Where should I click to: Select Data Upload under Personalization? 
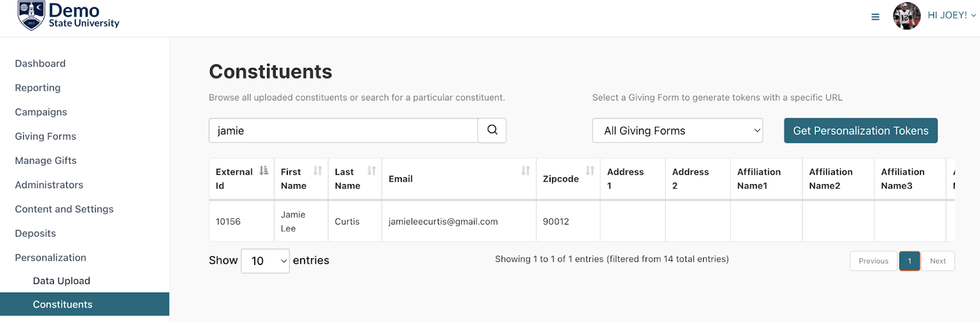(61, 281)
